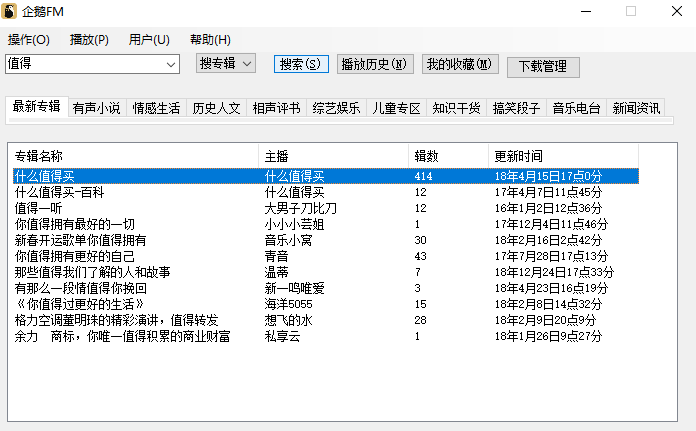Switch to the 有声小说 tab
This screenshot has height=431, width=696.
click(x=97, y=108)
